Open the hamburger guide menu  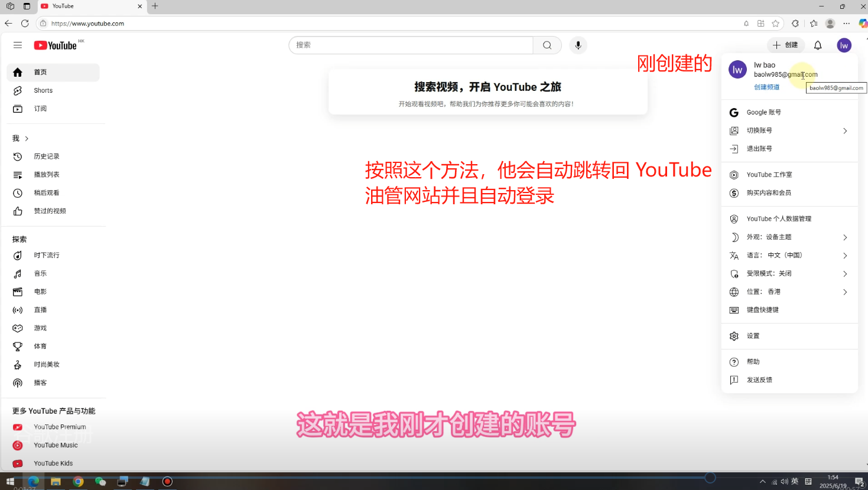coord(18,45)
